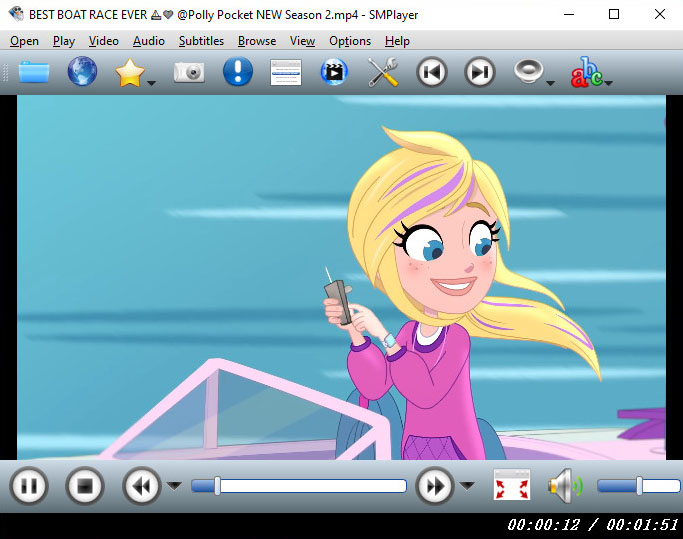The width and height of the screenshot is (683, 539).
Task: Open a file with the folder icon
Action: click(x=34, y=72)
